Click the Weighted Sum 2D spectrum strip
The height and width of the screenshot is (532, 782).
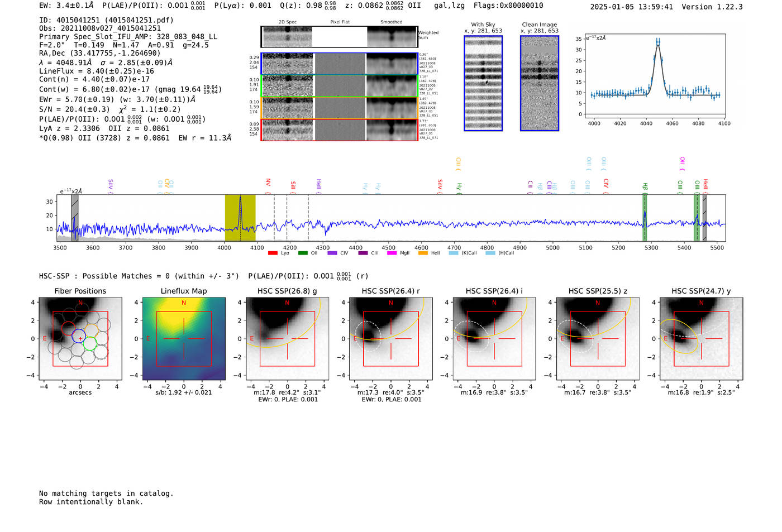(340, 37)
